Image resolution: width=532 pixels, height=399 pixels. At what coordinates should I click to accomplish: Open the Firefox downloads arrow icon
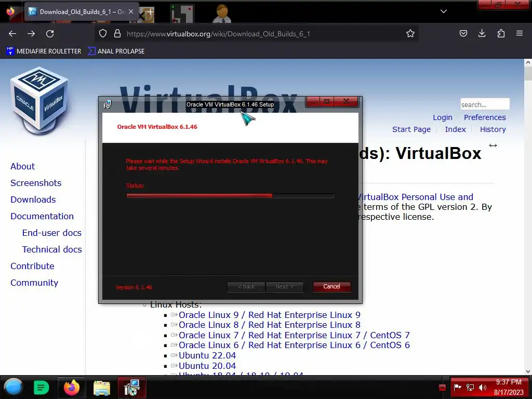482,33
